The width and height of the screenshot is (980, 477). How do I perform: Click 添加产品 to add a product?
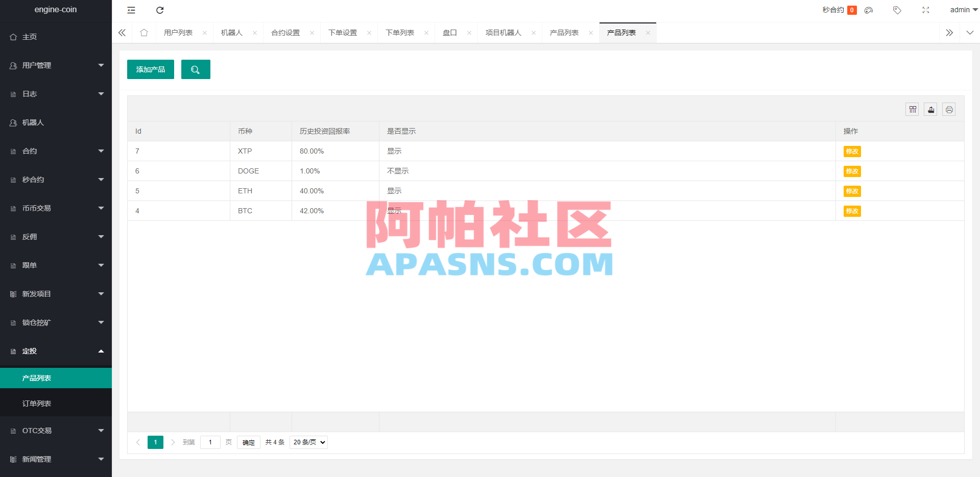pos(150,69)
